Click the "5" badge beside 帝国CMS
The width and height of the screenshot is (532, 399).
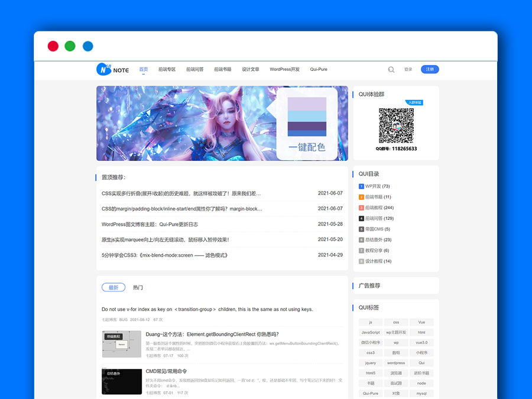click(x=361, y=229)
